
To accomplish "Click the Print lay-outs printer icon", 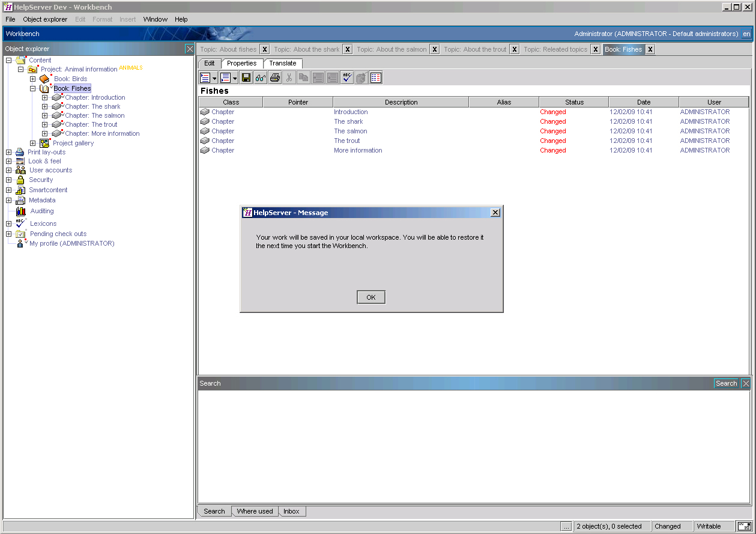I will coord(20,152).
